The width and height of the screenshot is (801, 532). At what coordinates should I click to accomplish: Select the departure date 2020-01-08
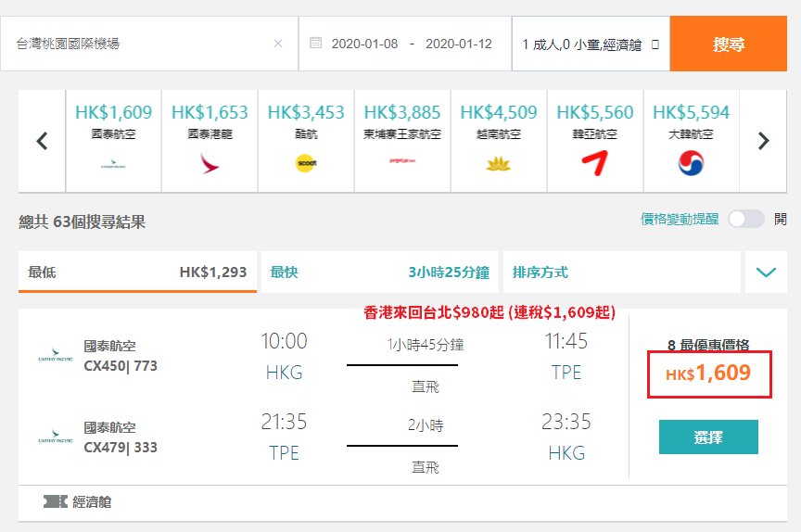pyautogui.click(x=364, y=44)
